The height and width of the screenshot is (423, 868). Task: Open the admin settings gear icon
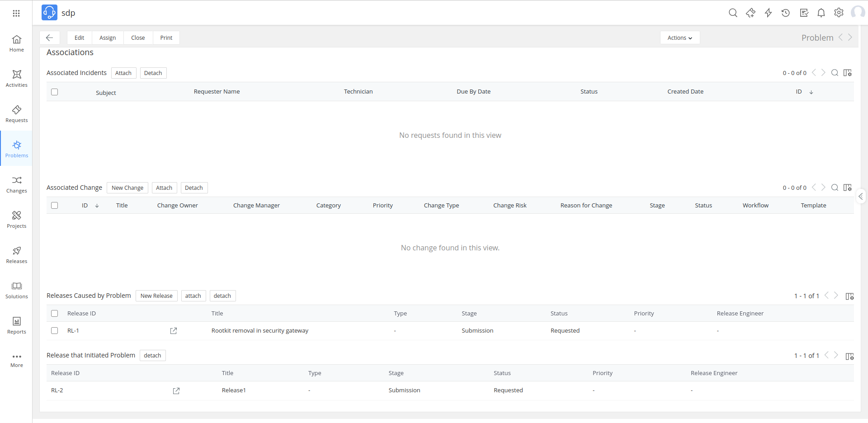839,13
